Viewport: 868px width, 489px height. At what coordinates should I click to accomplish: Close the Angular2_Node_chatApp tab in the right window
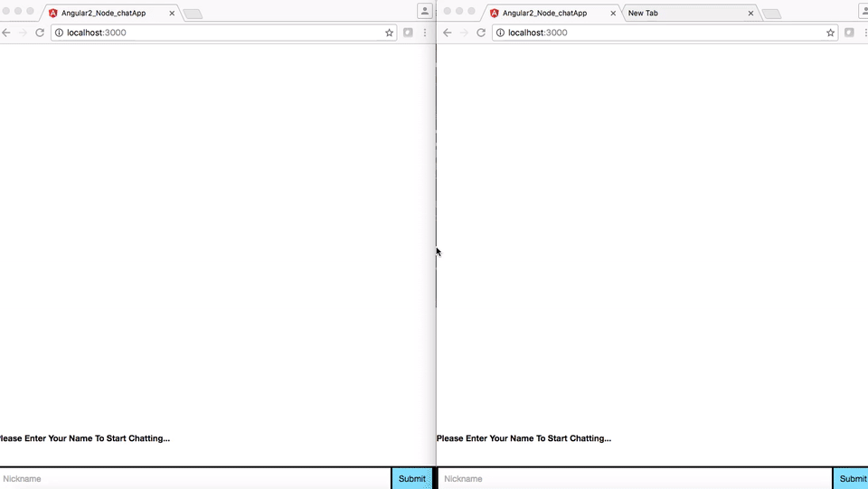[x=613, y=14]
